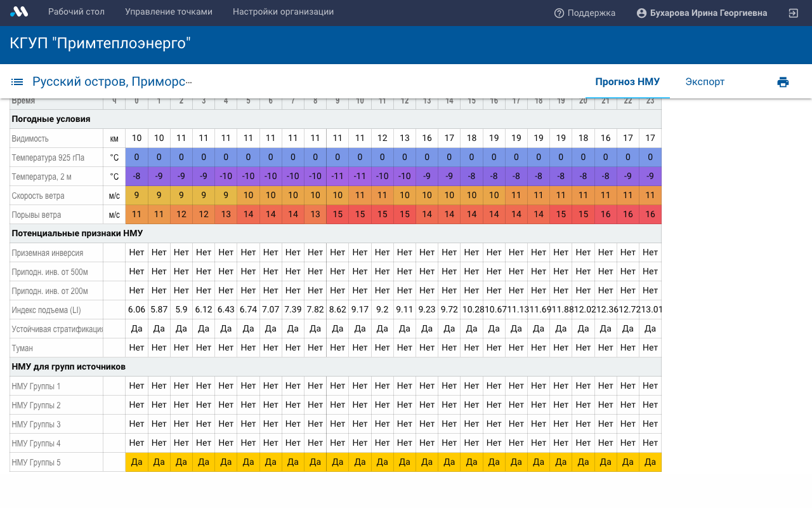The width and height of the screenshot is (812, 508).
Task: Click the КГУП "Примтеплоэнерго" organization title
Action: [100, 44]
